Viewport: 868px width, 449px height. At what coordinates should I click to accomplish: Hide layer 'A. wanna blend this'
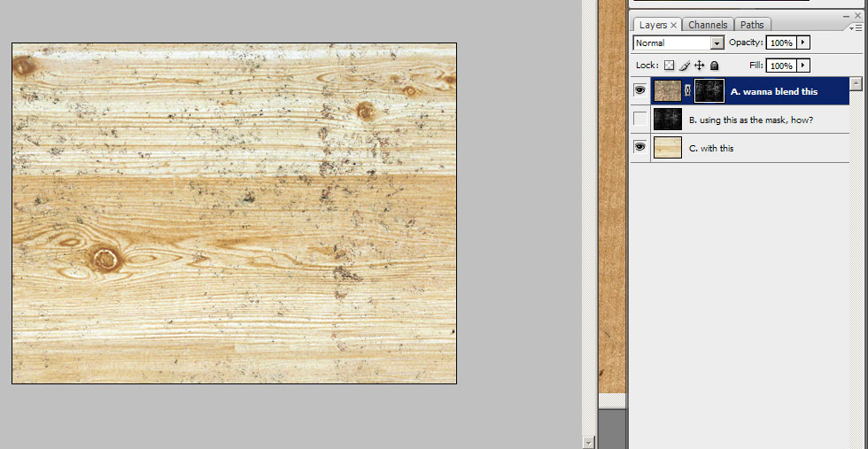point(639,91)
